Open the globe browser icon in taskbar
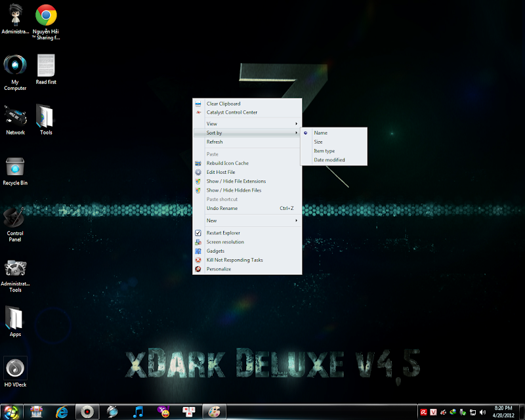Viewport: 525px width, 420px height. pyautogui.click(x=112, y=412)
